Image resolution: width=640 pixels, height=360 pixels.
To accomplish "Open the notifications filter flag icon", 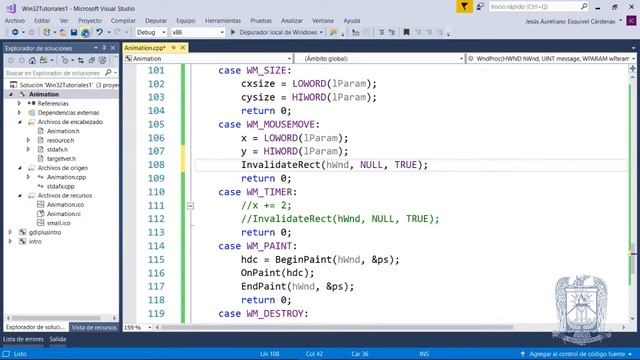I will [464, 7].
